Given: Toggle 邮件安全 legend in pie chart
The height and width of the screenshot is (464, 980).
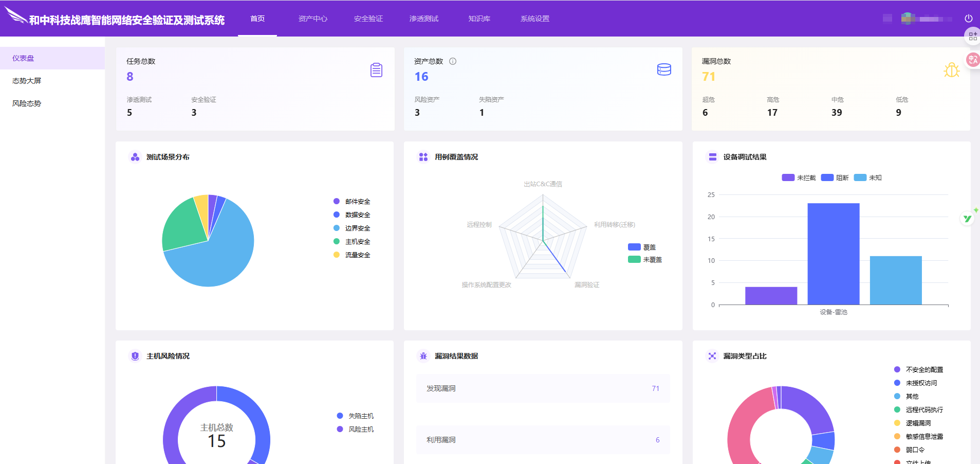Looking at the screenshot, I should point(352,202).
